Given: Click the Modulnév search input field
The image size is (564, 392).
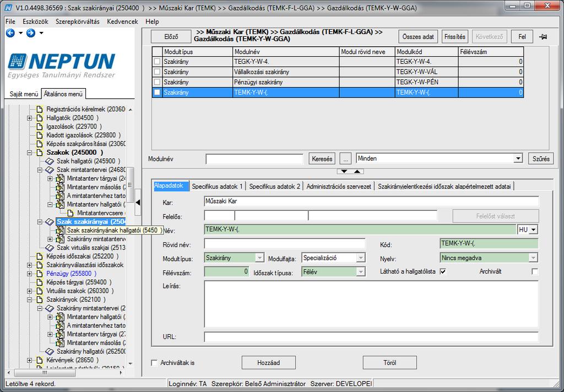Looking at the screenshot, I should click(x=254, y=159).
